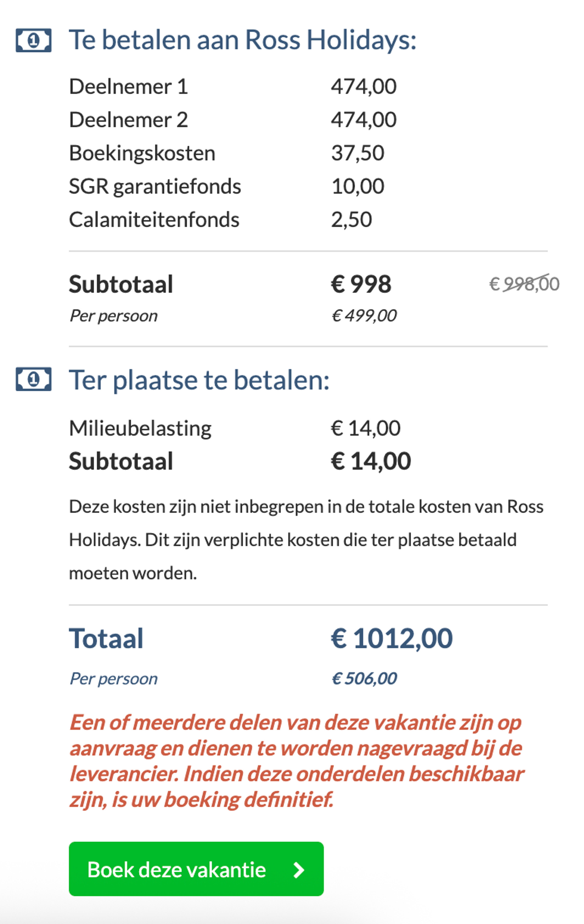This screenshot has width=584, height=924.
Task: Click the 'Totaal € 1012,00' amount
Action: point(391,637)
